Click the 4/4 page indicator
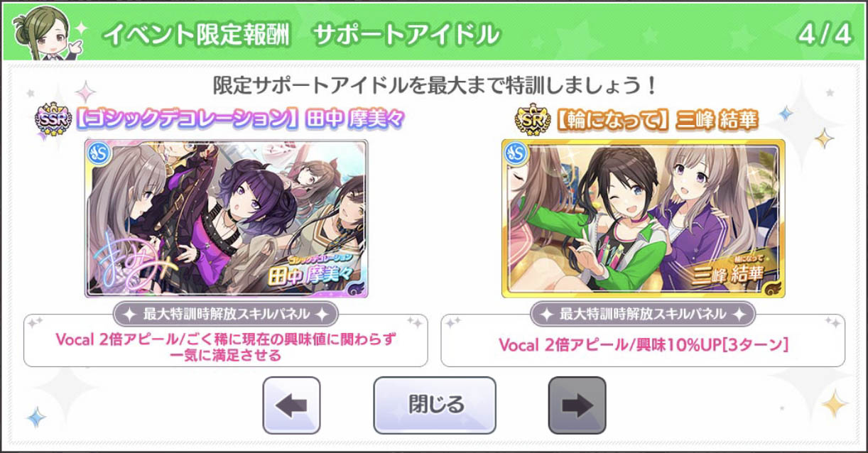Screen dimensions: 868x453 (825, 36)
